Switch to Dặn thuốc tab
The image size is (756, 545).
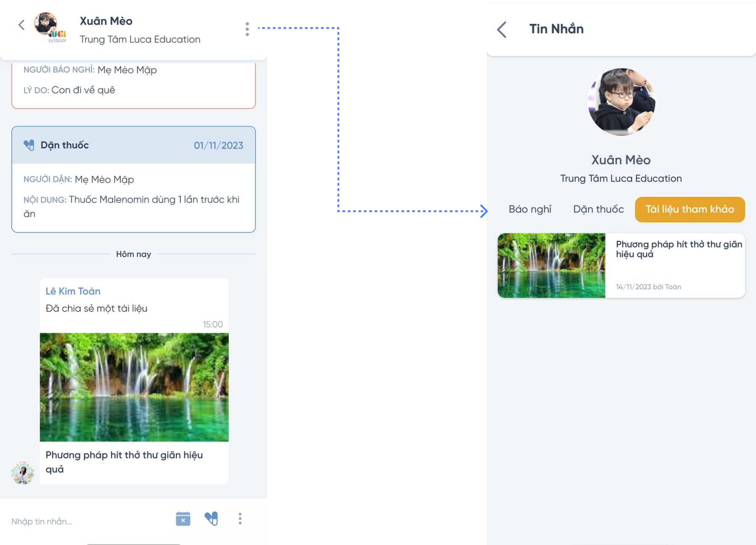pos(598,209)
